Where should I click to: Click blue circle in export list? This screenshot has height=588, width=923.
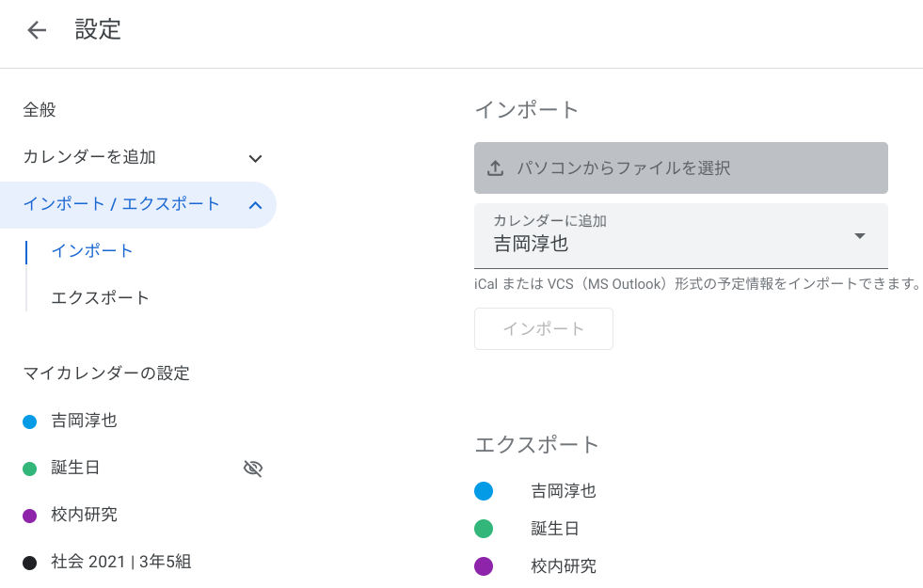tap(484, 491)
